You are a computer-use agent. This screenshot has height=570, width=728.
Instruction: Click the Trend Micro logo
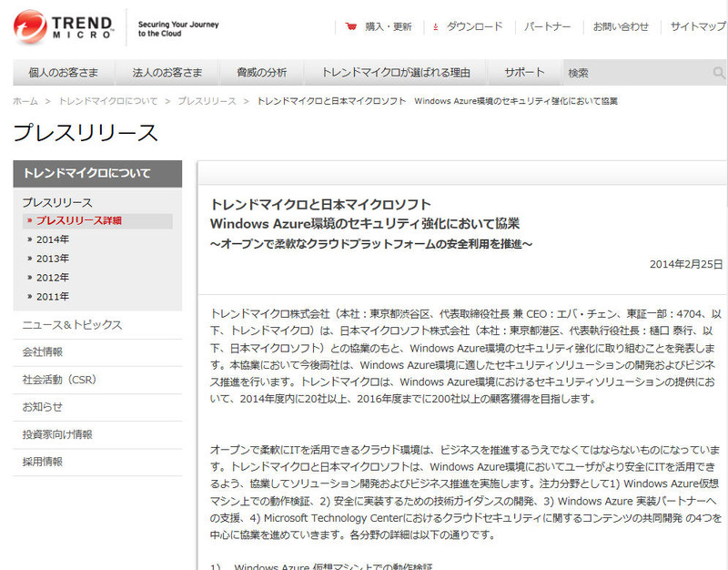click(x=64, y=26)
